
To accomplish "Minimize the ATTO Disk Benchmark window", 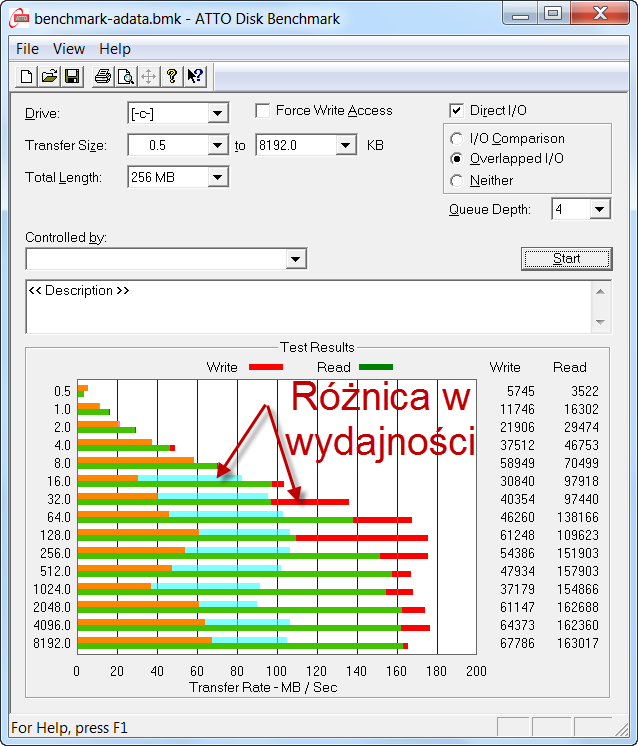I will pyautogui.click(x=520, y=14).
